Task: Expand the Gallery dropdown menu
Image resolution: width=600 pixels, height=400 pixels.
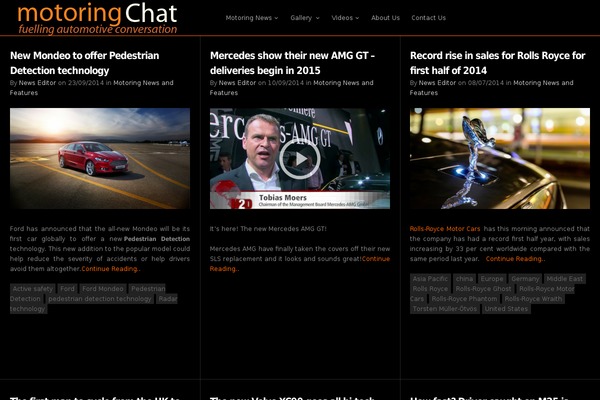Action: (305, 18)
